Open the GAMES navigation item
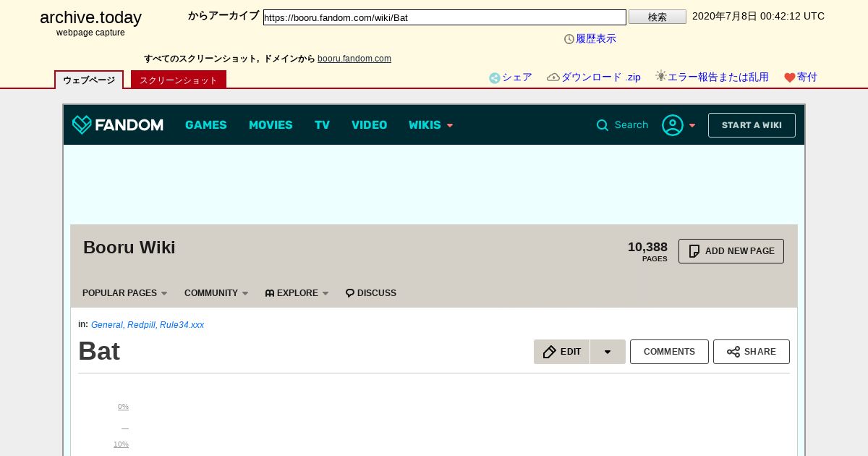868x456 pixels. tap(206, 125)
